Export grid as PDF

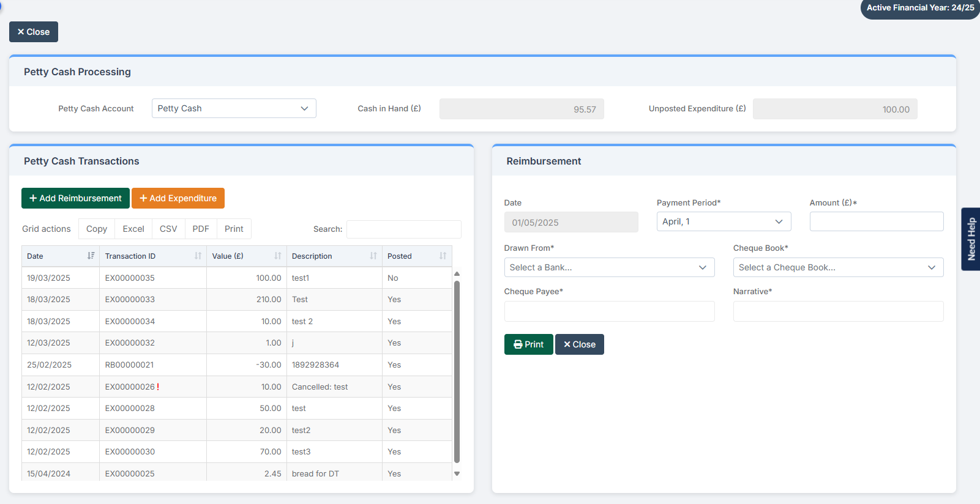[x=201, y=229]
